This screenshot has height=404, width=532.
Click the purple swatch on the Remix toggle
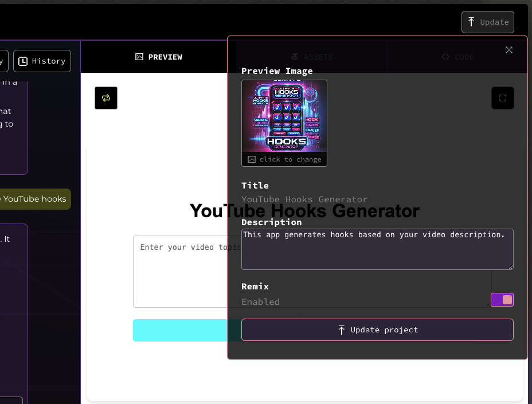coord(496,300)
